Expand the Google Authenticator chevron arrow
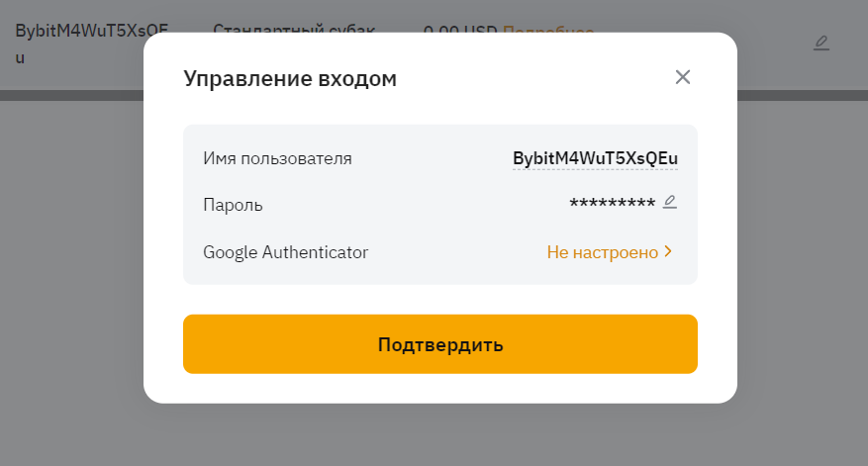Screen dimensions: 868x466 (668, 252)
